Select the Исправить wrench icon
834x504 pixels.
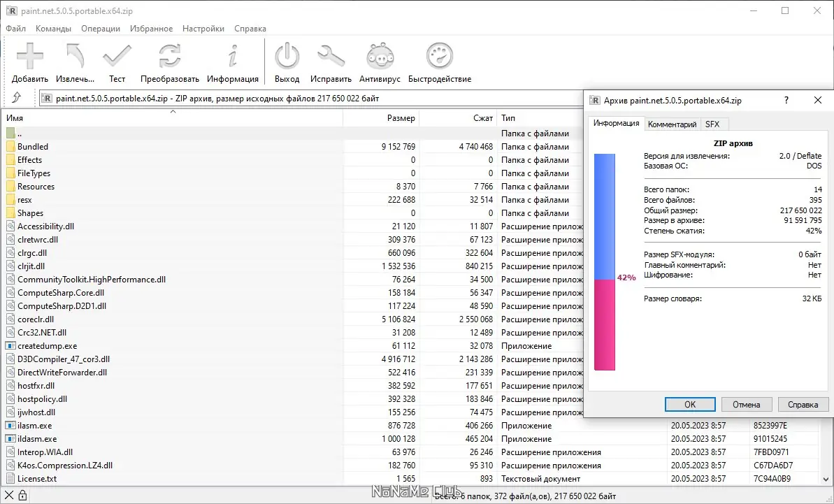click(x=331, y=56)
